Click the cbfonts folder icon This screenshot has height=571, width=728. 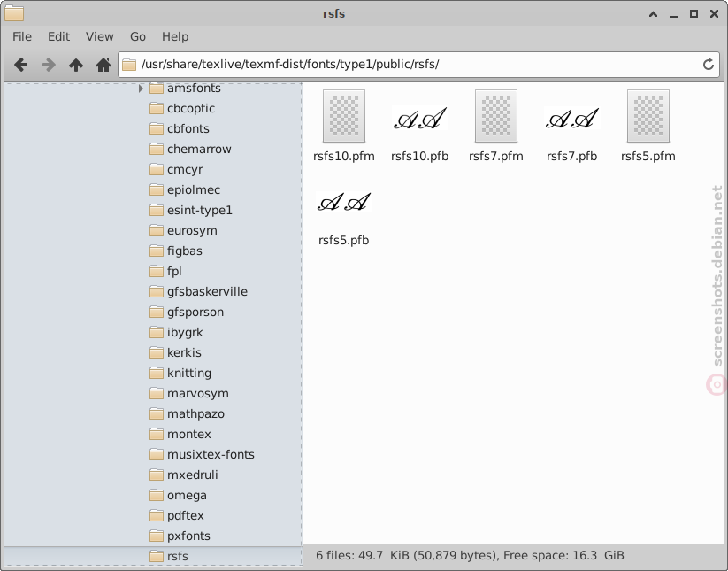(x=157, y=128)
